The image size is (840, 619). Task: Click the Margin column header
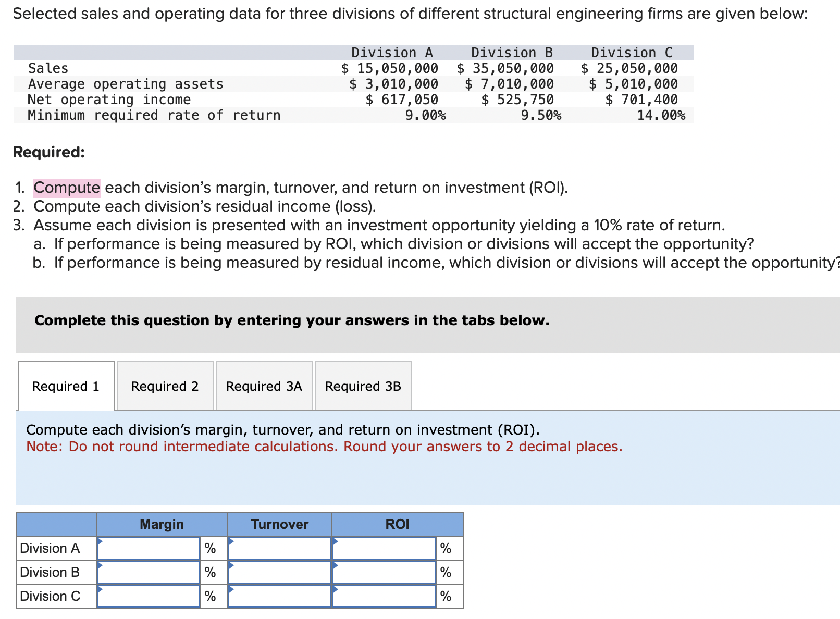pyautogui.click(x=161, y=524)
